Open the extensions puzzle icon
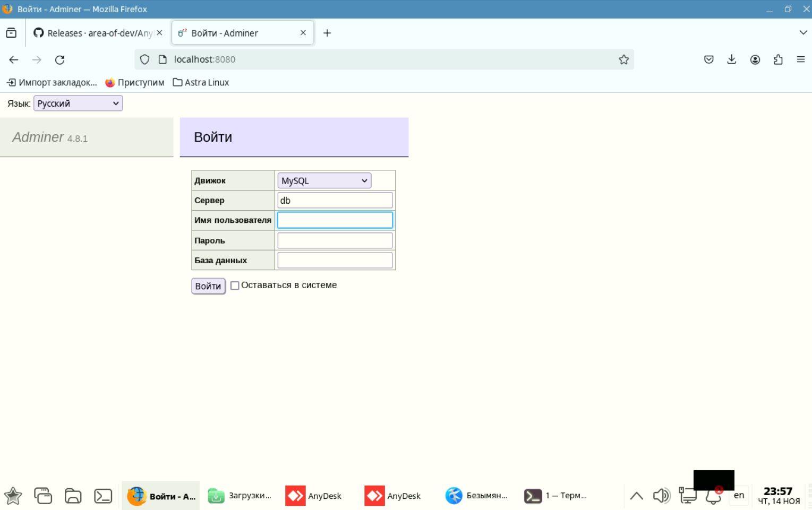812x510 pixels. (x=778, y=59)
